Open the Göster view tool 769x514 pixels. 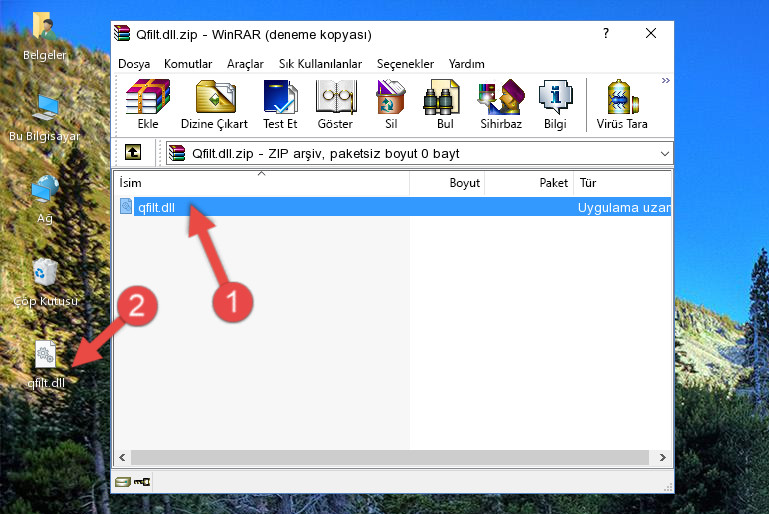tap(335, 104)
